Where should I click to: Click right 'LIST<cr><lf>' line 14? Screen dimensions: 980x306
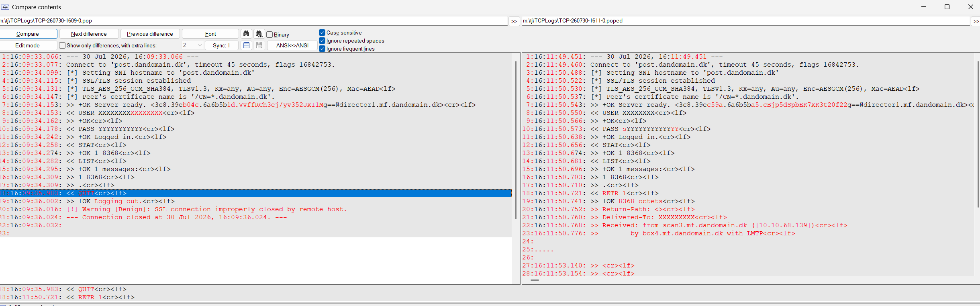click(748, 161)
